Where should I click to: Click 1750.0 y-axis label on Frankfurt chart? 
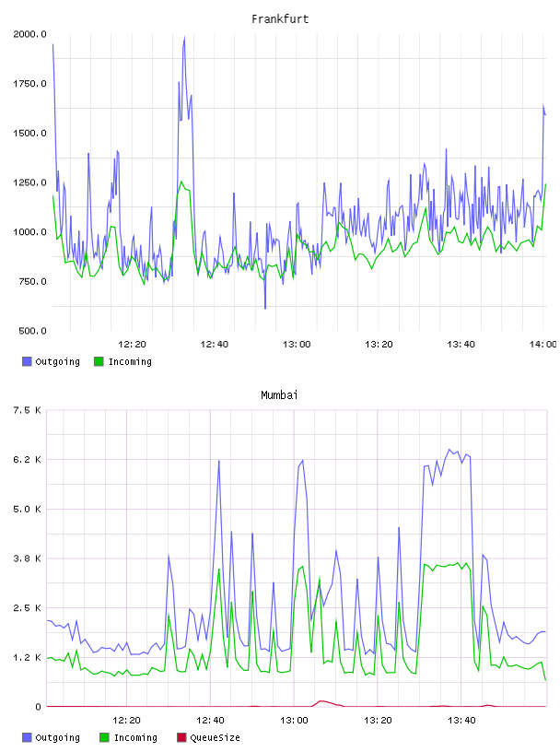tap(29, 84)
